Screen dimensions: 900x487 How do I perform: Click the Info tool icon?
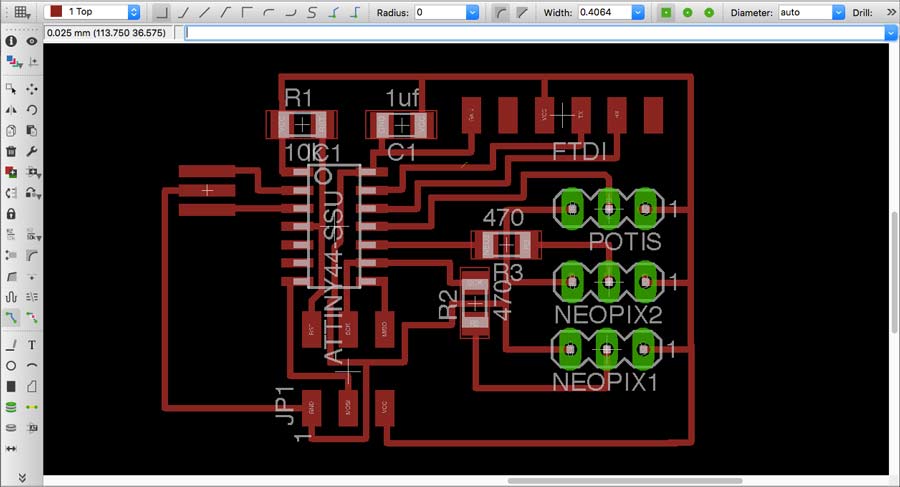click(x=11, y=42)
